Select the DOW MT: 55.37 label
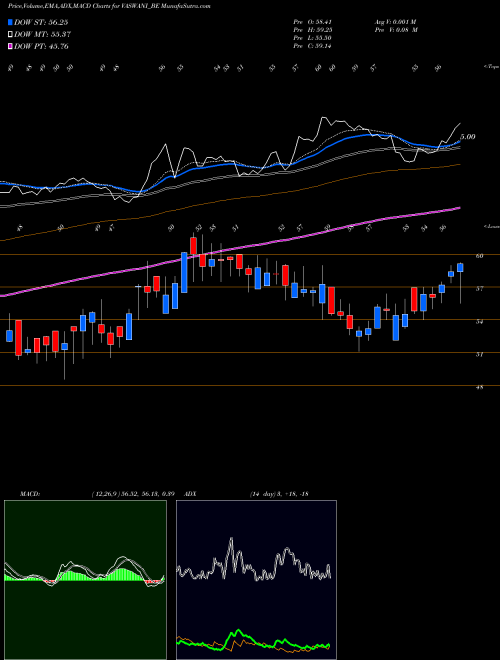Viewport: 500px width, 660px height. pos(42,35)
